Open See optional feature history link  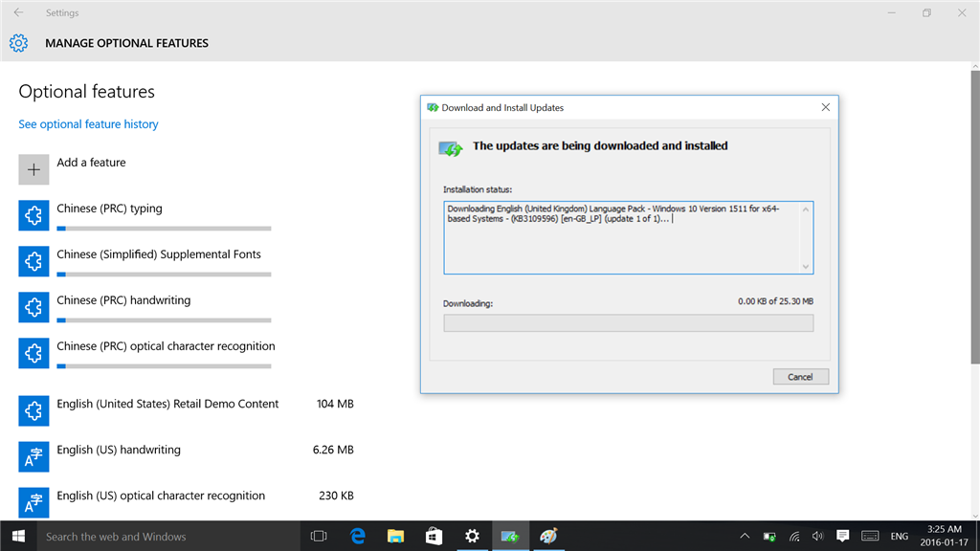tap(88, 123)
